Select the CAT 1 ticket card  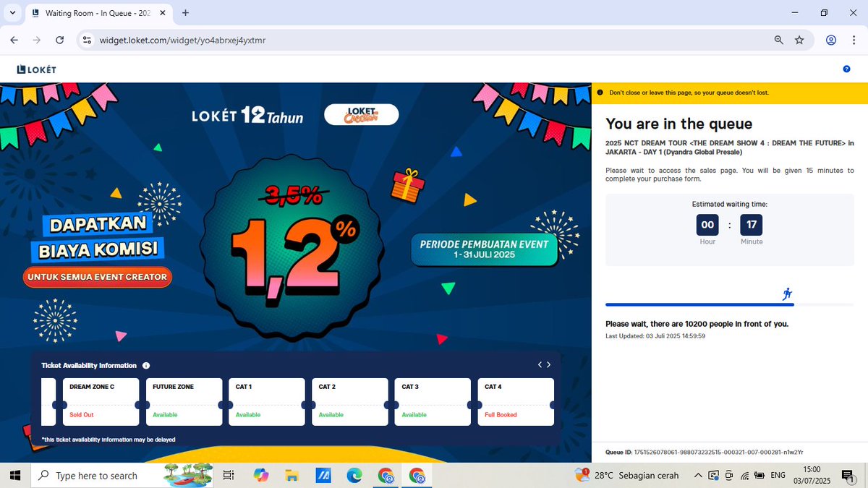(267, 402)
